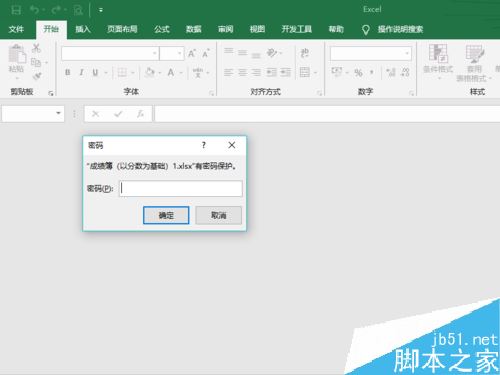Switch to the 页面布局 tab
The width and height of the screenshot is (500, 375).
click(x=122, y=29)
